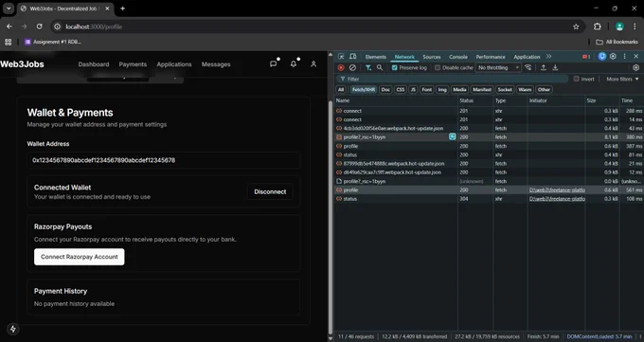
Task: Expand the More filters dropdown
Action: tap(622, 79)
